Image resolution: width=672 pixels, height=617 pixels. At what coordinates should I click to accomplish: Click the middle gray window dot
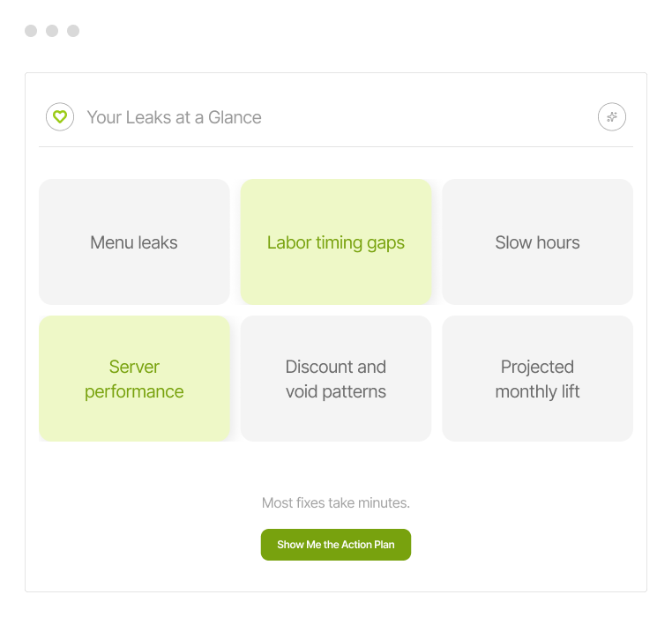[52, 31]
